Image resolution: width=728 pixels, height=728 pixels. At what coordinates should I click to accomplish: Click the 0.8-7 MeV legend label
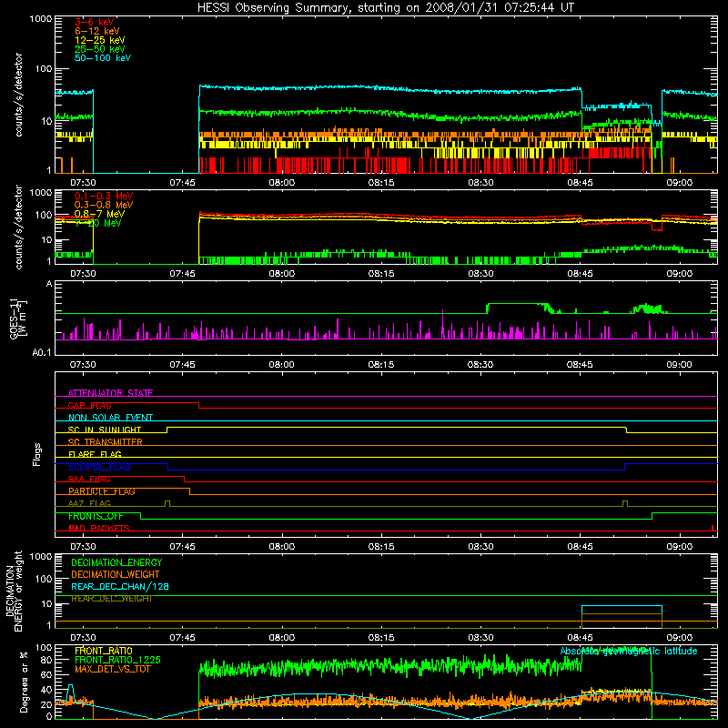point(99,214)
